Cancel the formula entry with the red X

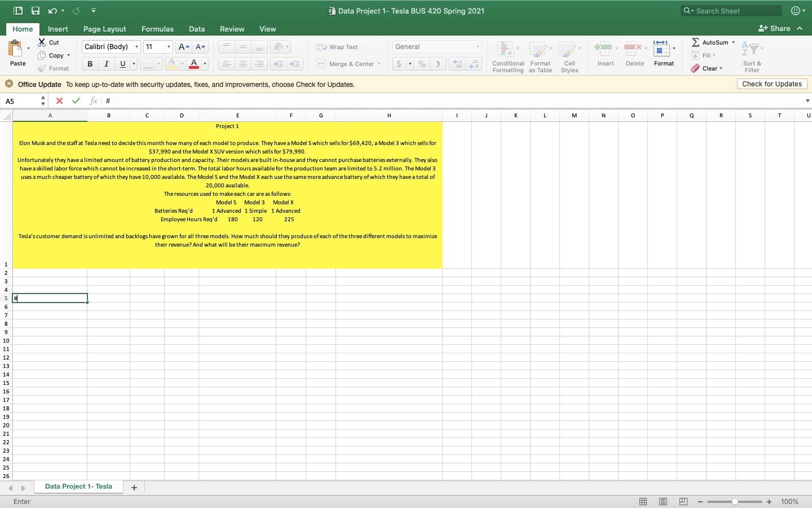60,101
